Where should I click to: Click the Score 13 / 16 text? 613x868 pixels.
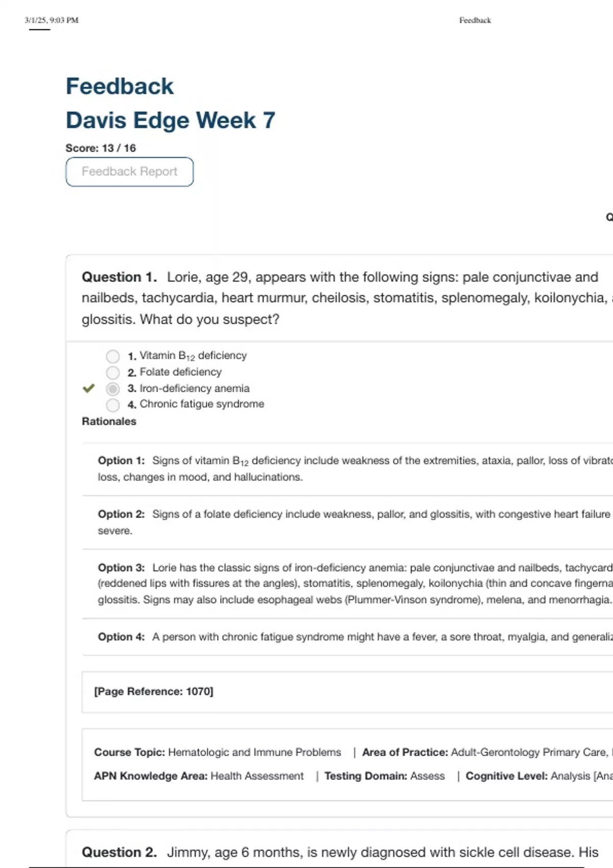[101, 148]
